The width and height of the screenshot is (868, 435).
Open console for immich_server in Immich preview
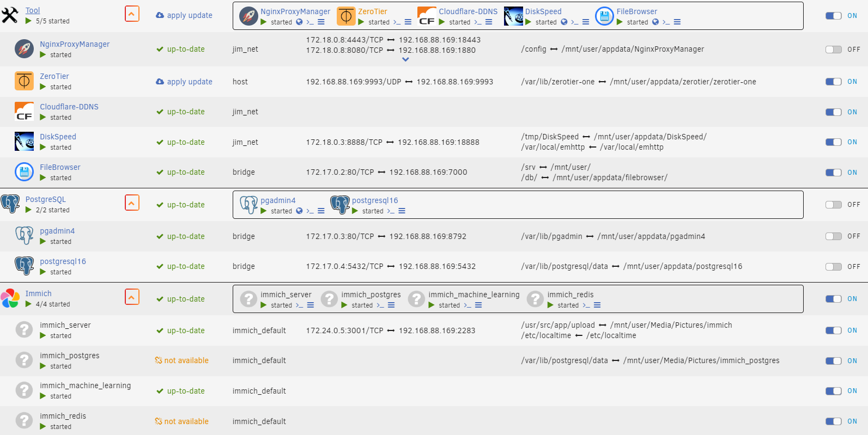click(299, 305)
